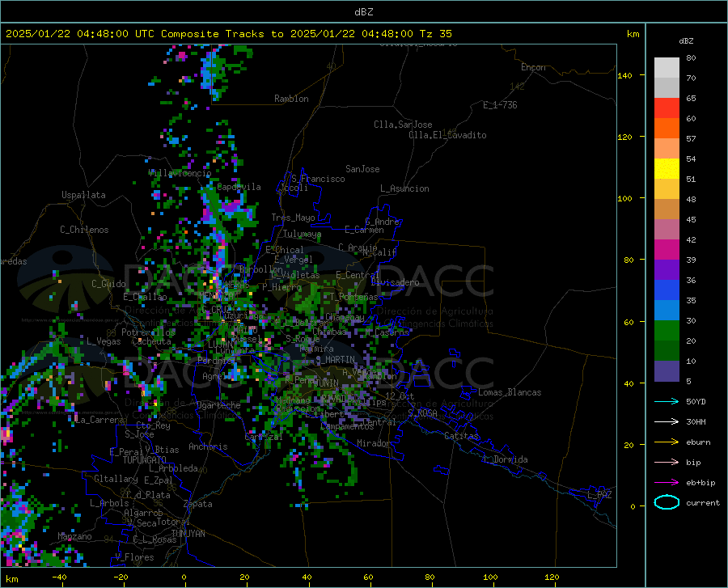The width and height of the screenshot is (728, 588).
Task: Select the purple swatch in dBZ scale
Action: point(667,269)
